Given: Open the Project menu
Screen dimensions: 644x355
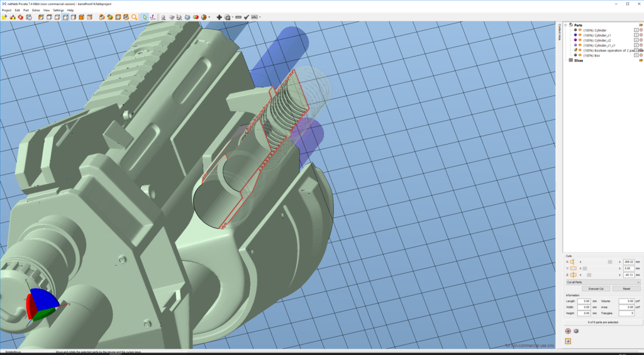Looking at the screenshot, I should pyautogui.click(x=6, y=10).
